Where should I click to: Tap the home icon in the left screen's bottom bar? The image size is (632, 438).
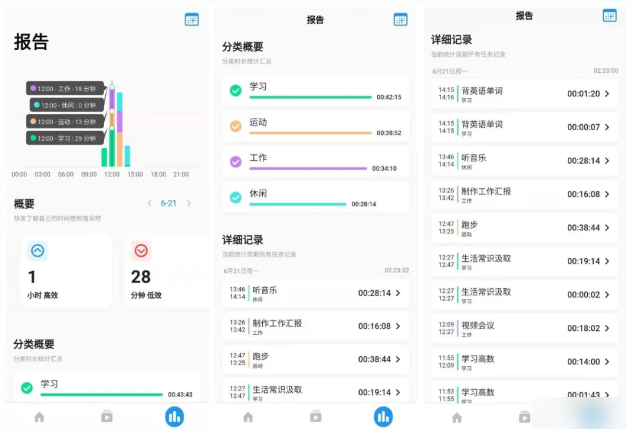coord(39,417)
